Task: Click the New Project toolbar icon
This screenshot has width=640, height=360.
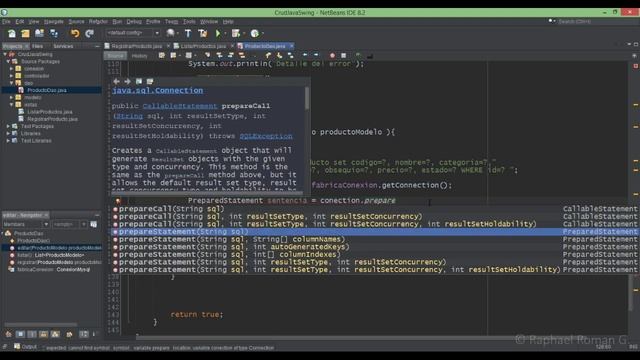Action: (25, 33)
